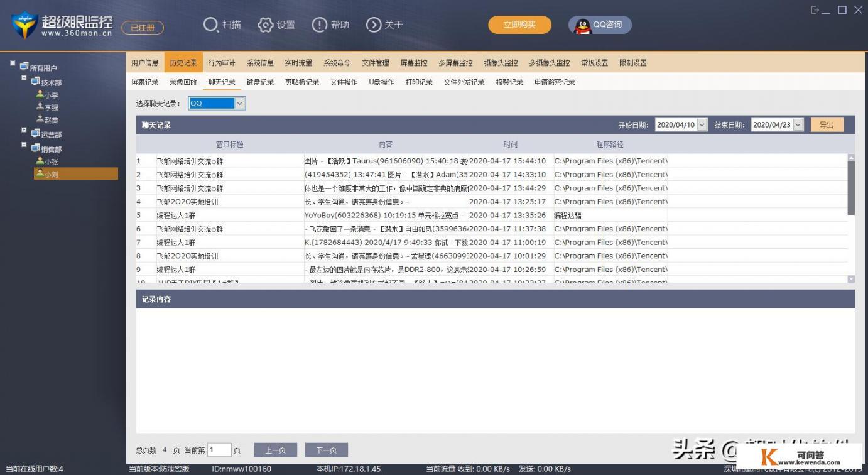This screenshot has width=868, height=475.
Task: Click the QQ penguin consult icon
Action: click(x=583, y=25)
